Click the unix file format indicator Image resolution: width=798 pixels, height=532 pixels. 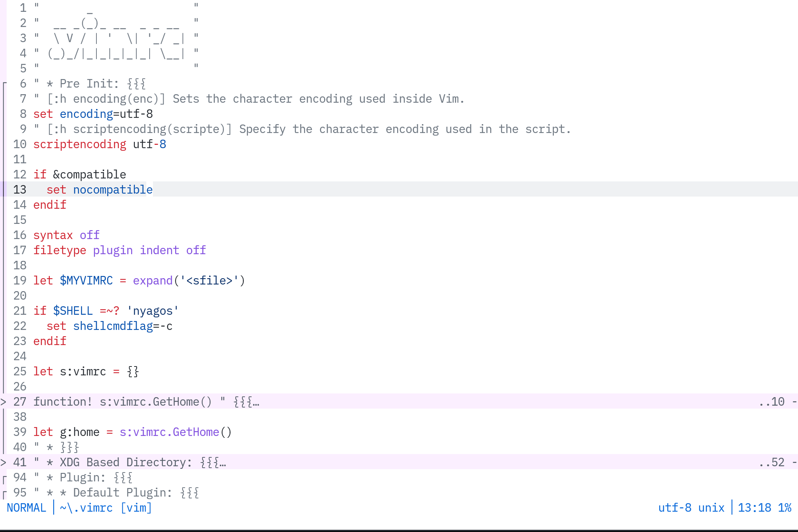coord(711,508)
